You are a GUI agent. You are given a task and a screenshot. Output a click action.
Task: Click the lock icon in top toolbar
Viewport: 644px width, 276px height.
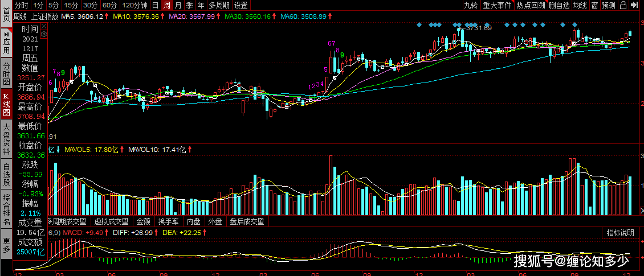click(623, 5)
